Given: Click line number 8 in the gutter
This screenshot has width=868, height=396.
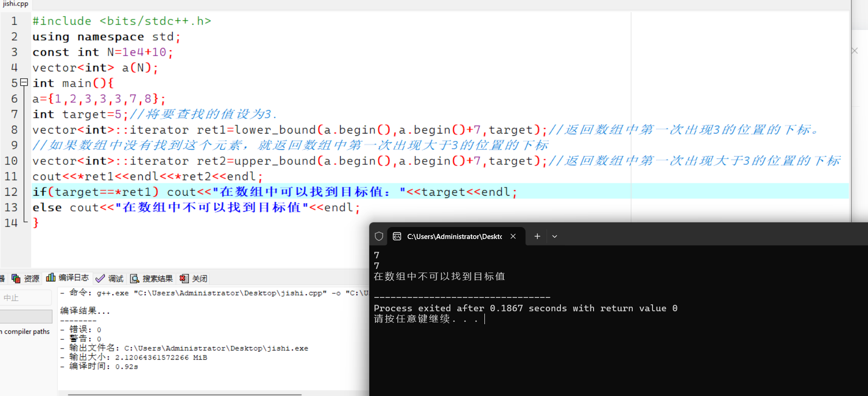Looking at the screenshot, I should coord(14,130).
